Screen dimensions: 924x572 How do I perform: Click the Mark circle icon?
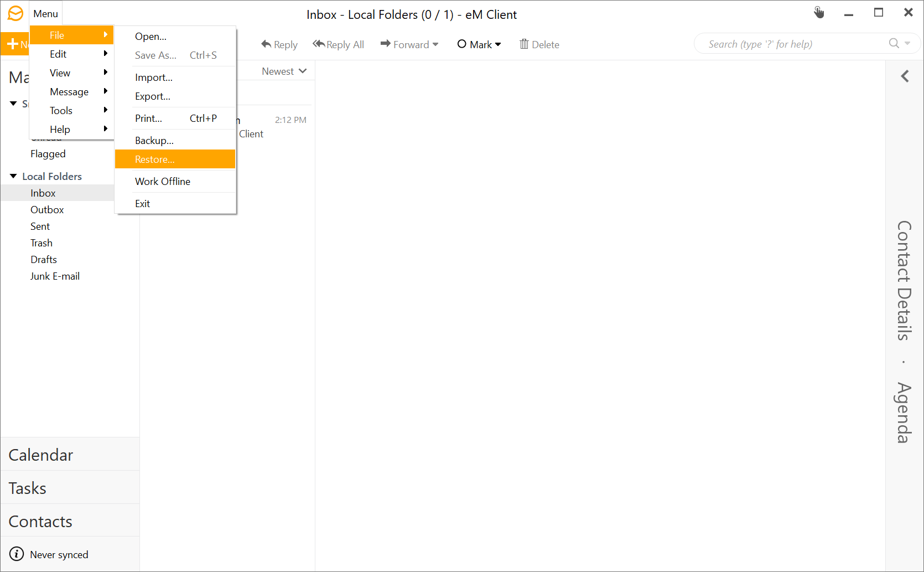(462, 44)
